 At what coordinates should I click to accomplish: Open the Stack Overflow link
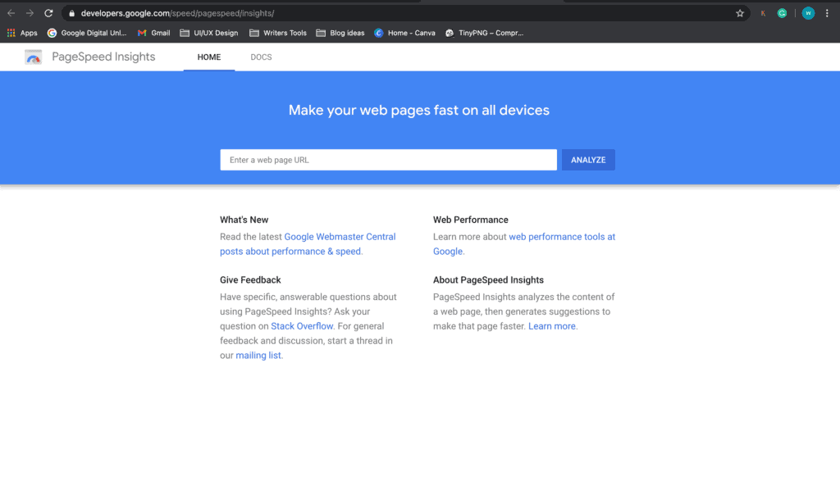[302, 326]
